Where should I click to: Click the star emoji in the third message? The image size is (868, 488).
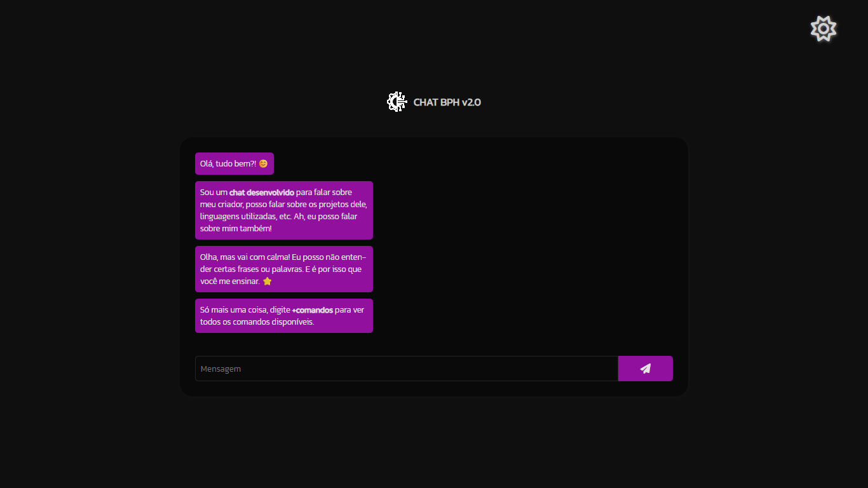click(x=267, y=280)
